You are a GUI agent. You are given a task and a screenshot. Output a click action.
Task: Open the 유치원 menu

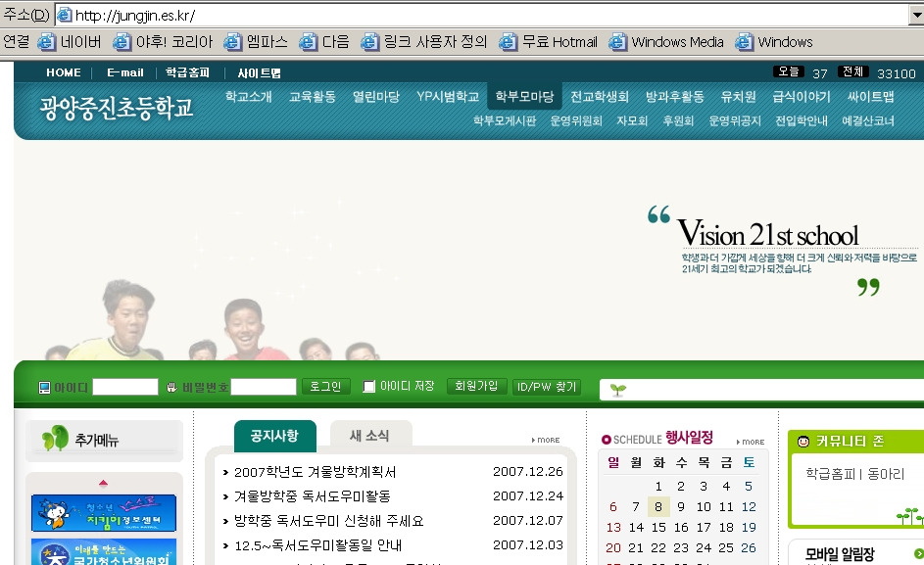(x=739, y=97)
